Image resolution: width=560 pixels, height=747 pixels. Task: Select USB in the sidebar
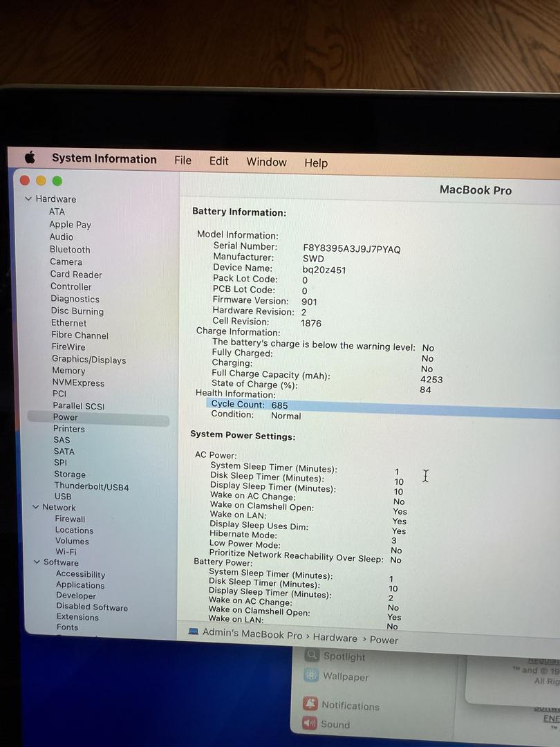point(63,497)
